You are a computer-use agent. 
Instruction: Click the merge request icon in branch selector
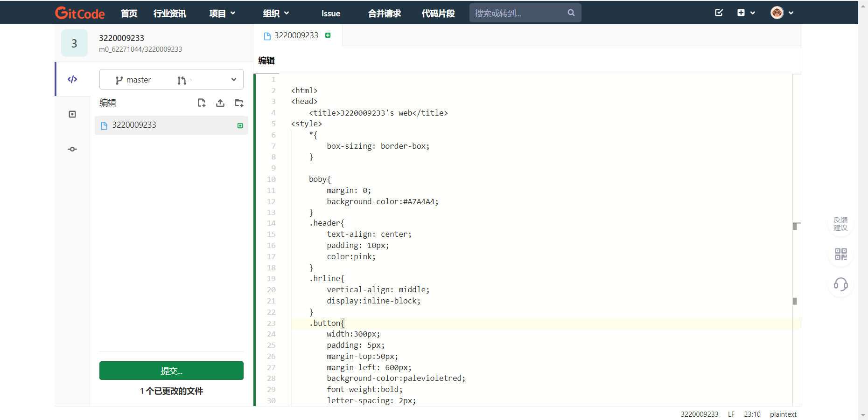tap(182, 80)
